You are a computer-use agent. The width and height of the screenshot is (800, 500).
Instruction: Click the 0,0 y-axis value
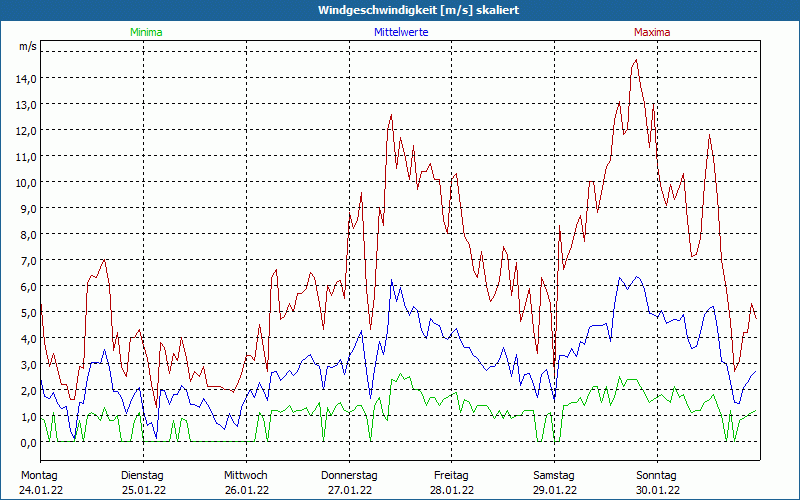coord(28,443)
